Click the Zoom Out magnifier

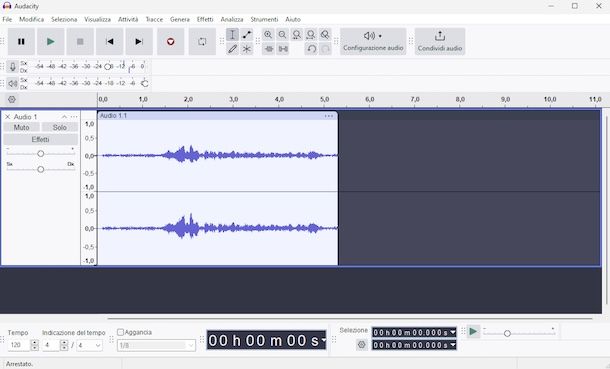tap(282, 35)
